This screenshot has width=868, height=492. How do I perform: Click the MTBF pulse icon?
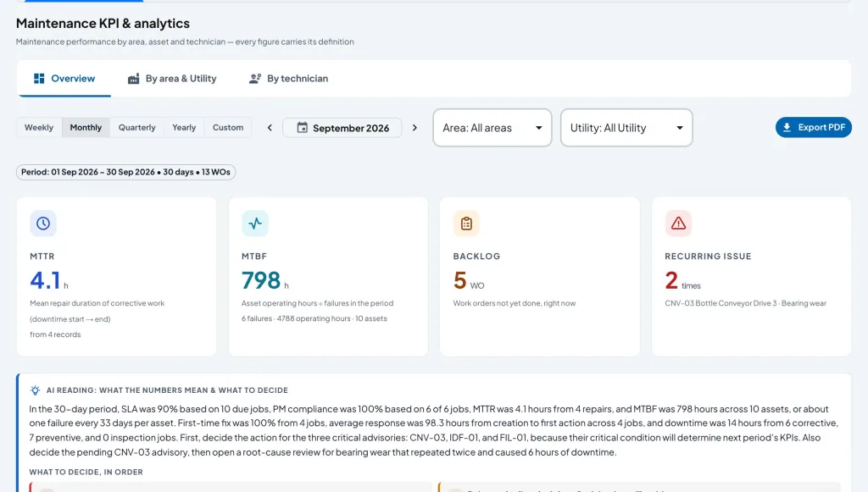[x=255, y=224]
